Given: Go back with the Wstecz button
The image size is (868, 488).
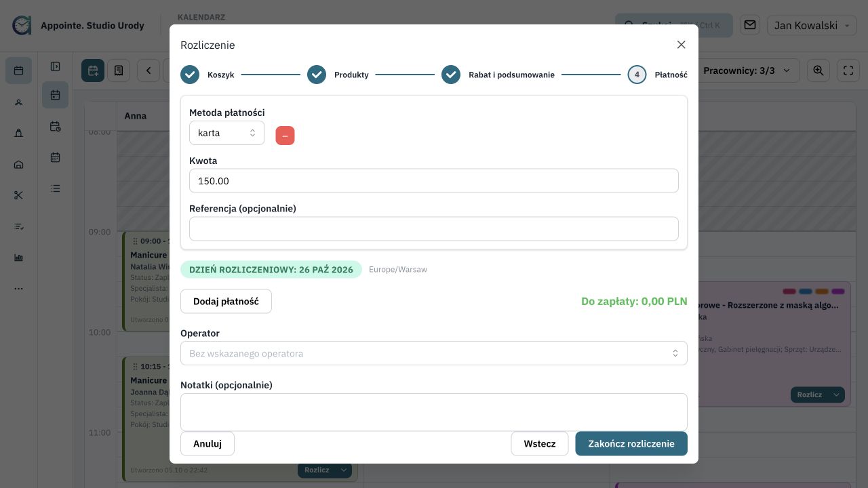Looking at the screenshot, I should 540,443.
